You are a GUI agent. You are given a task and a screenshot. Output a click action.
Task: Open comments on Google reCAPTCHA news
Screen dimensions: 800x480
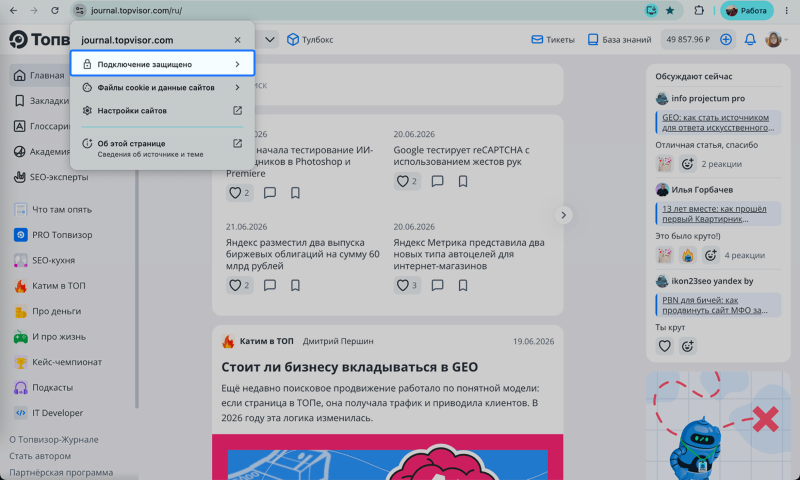point(437,181)
